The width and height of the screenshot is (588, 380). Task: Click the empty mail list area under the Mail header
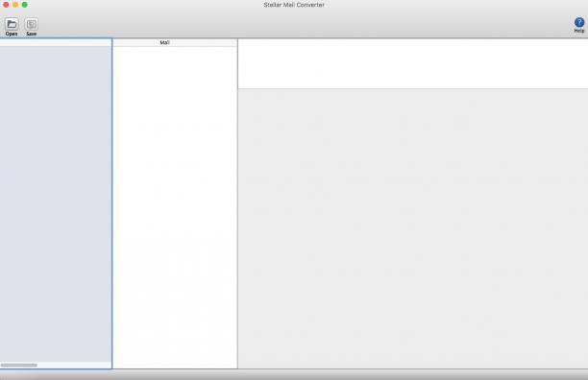(x=175, y=206)
